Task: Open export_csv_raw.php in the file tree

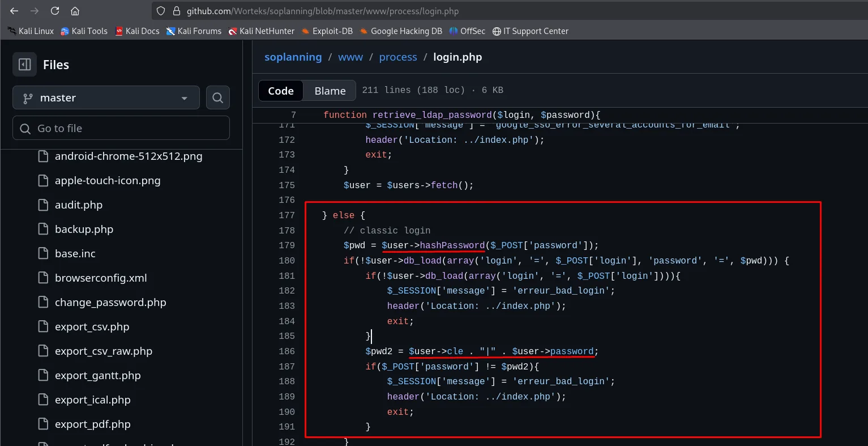Action: pyautogui.click(x=104, y=351)
